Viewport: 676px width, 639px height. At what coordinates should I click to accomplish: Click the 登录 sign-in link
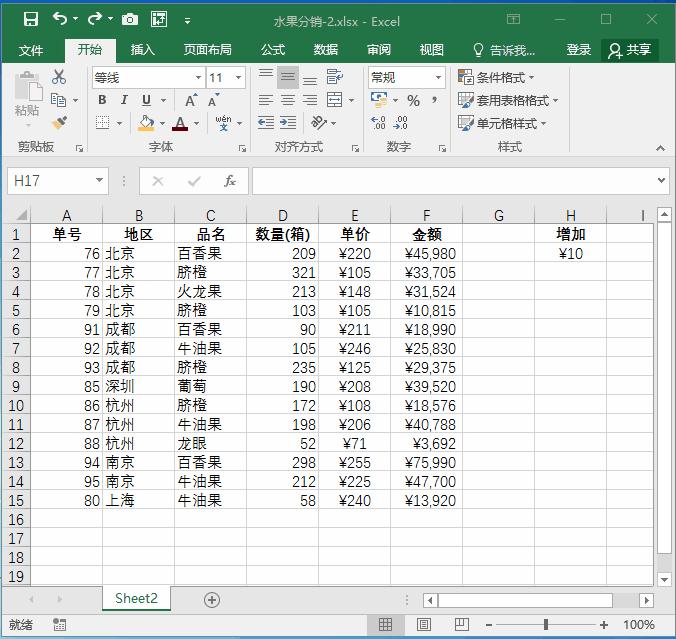pyautogui.click(x=578, y=50)
